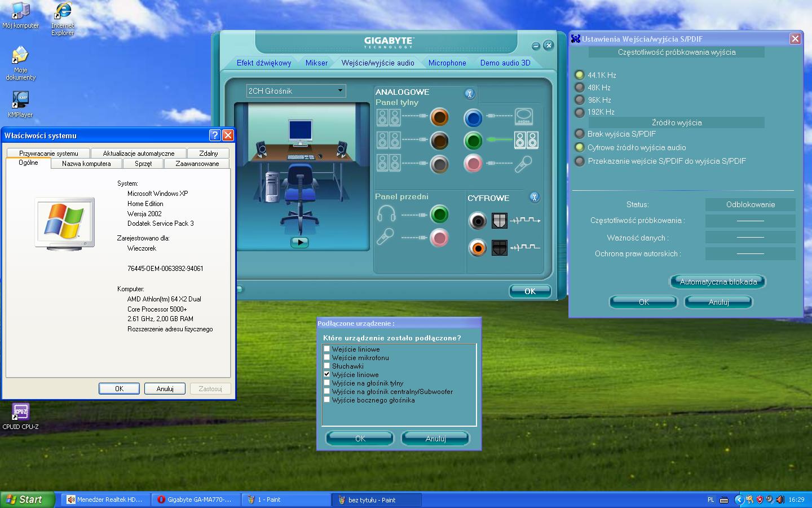
Task: Expand hidden tray icons with the arrow
Action: pyautogui.click(x=739, y=500)
